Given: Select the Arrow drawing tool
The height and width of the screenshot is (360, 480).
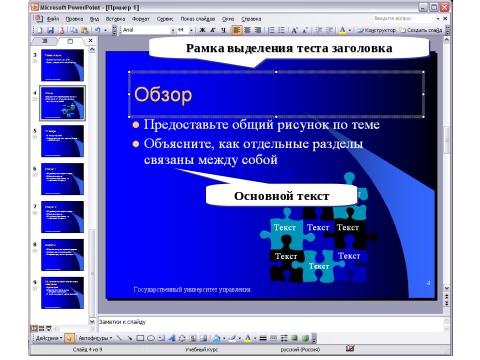Looking at the screenshot, I should pos(130,338).
